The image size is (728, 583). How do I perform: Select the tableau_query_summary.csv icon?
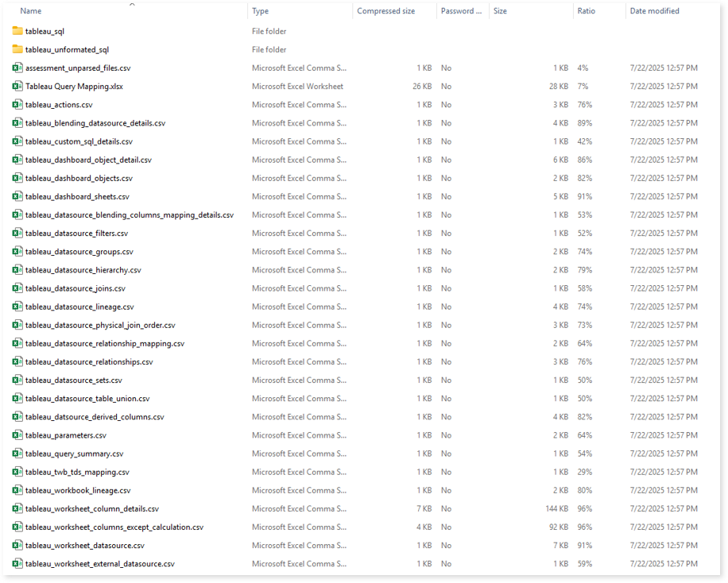click(17, 454)
